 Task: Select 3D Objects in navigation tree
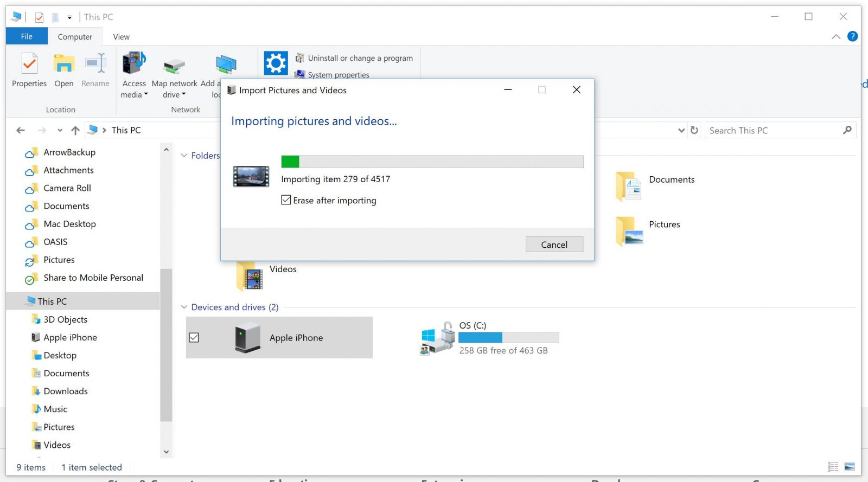click(x=65, y=319)
